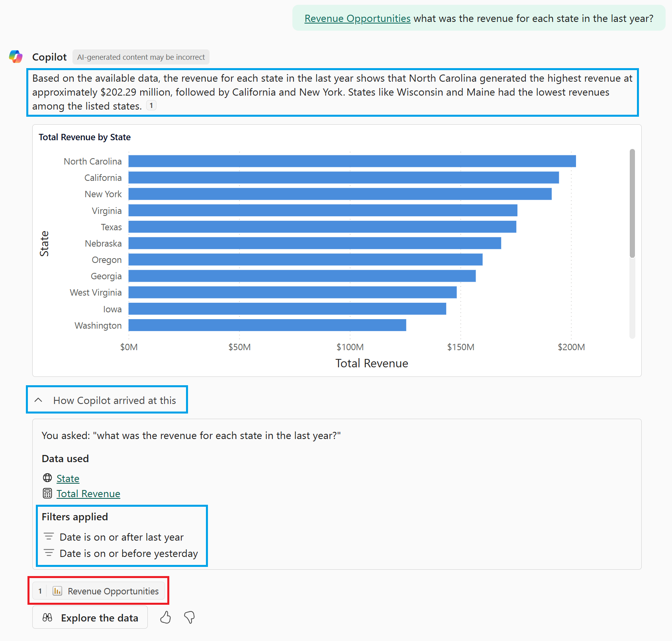Screen dimensions: 672x641
Task: Click footnote marker 1 in the summary
Action: pyautogui.click(x=151, y=105)
